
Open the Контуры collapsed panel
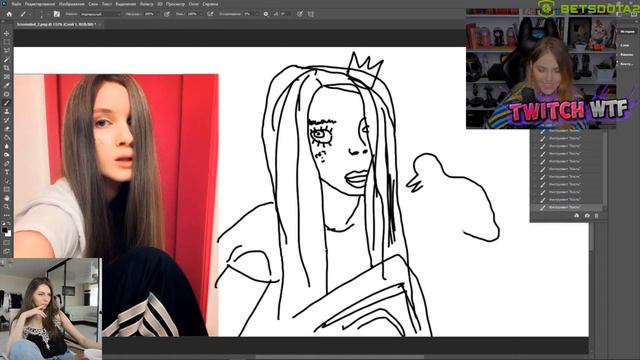(627, 64)
